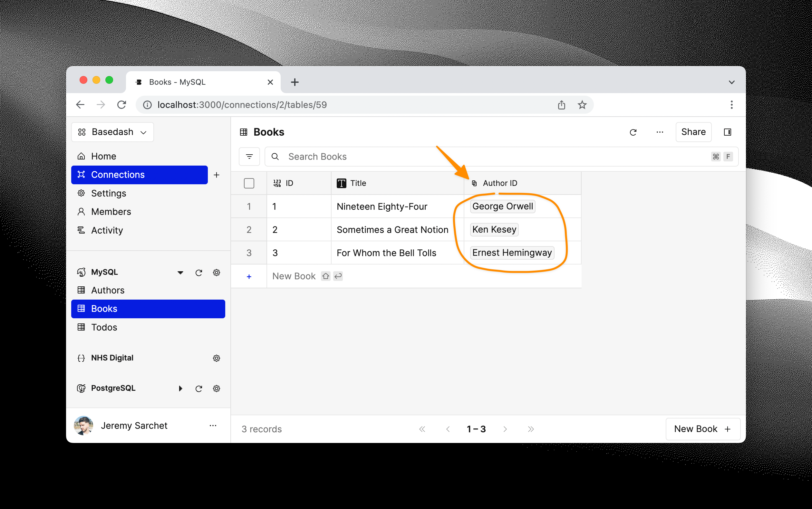This screenshot has width=812, height=509.
Task: Check the checkbox for row 2
Action: (x=249, y=229)
